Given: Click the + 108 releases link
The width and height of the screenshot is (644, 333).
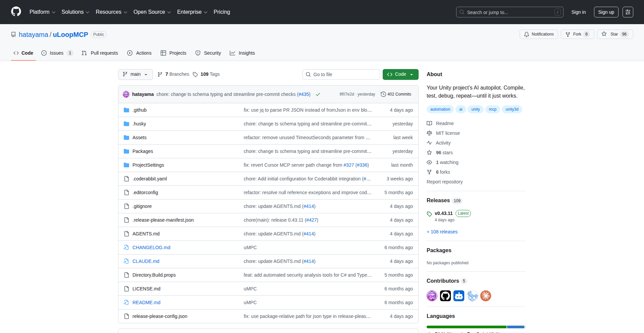Looking at the screenshot, I should pyautogui.click(x=442, y=232).
